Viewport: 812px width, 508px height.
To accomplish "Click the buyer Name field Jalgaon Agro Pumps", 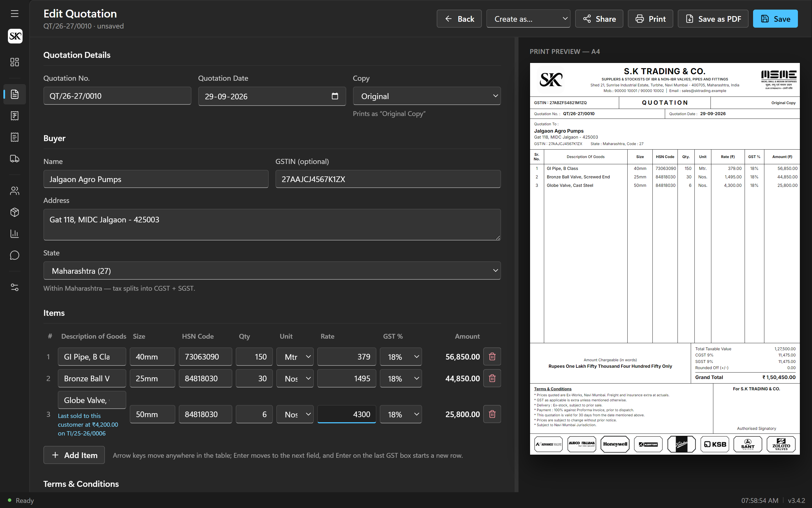I will click(x=156, y=179).
